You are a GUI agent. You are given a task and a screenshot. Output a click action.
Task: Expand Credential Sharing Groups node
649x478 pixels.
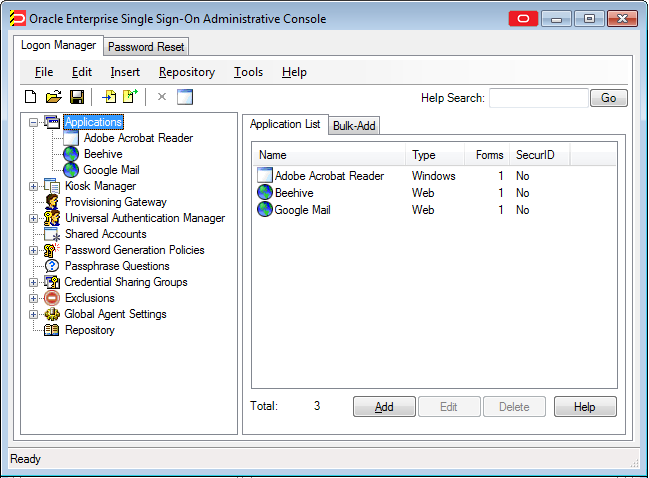pos(34,282)
